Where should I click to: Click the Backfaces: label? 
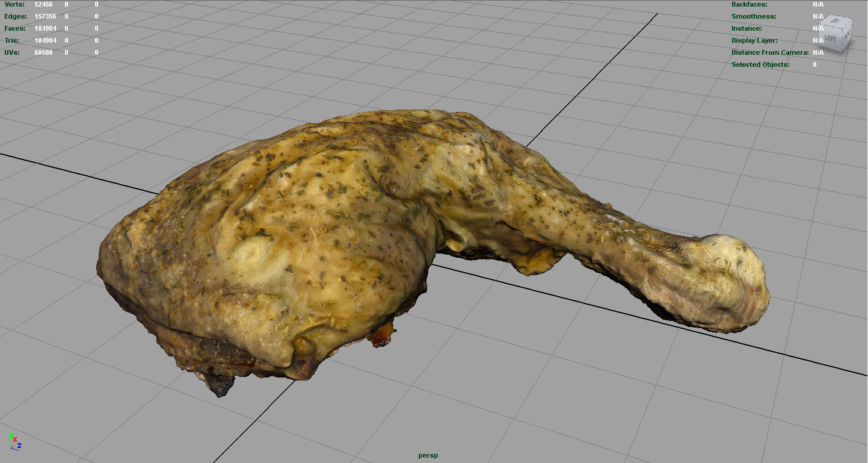point(749,4)
